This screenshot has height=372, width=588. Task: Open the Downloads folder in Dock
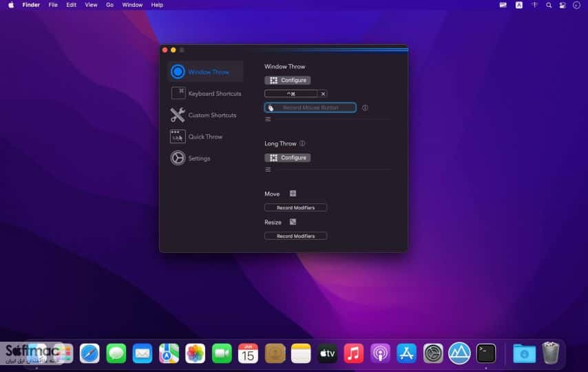click(524, 353)
